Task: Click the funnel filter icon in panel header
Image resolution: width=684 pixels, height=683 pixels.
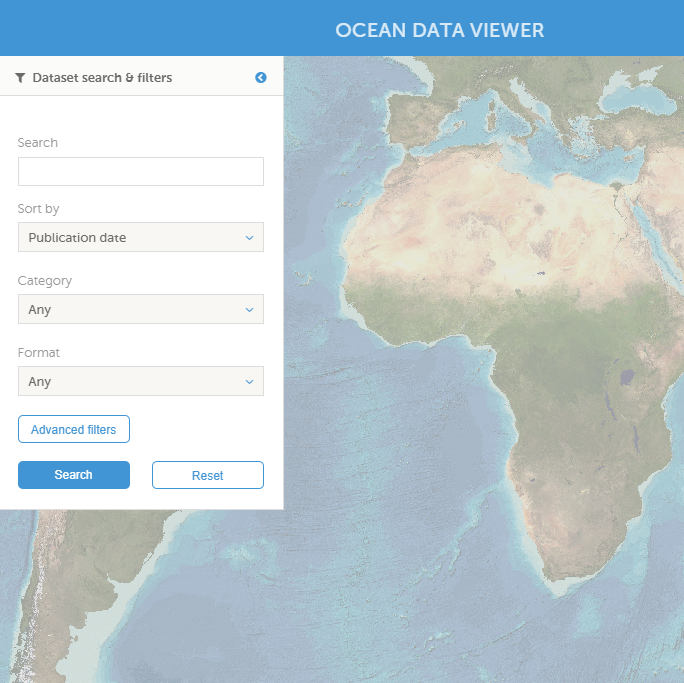Action: [20, 77]
